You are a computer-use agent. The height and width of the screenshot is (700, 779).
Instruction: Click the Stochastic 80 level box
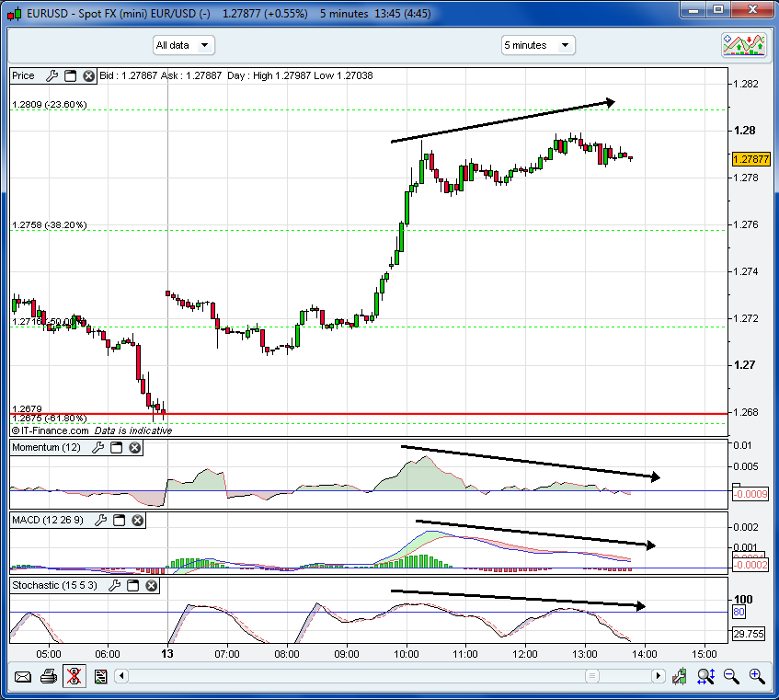pos(739,612)
